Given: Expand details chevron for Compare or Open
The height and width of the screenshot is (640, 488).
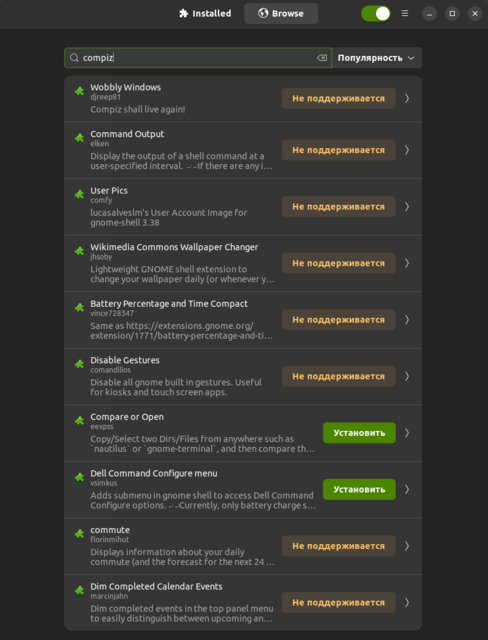Looking at the screenshot, I should pyautogui.click(x=407, y=433).
